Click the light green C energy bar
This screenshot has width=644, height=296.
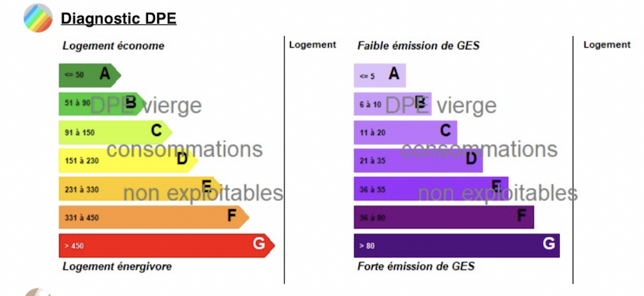(116, 132)
